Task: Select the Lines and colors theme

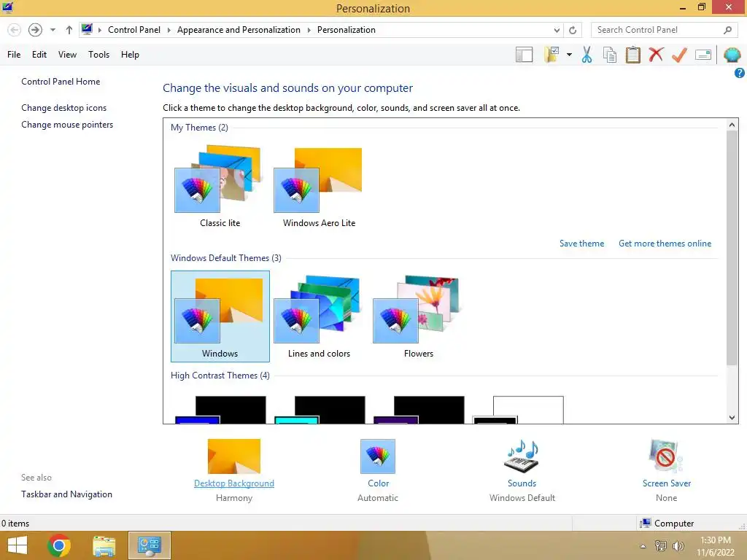Action: tap(320, 316)
